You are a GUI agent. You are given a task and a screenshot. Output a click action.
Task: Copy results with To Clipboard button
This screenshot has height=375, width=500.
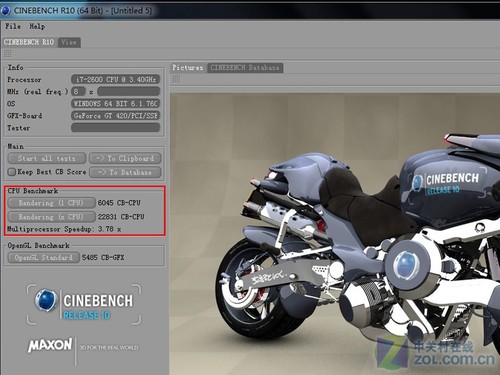[x=125, y=158]
